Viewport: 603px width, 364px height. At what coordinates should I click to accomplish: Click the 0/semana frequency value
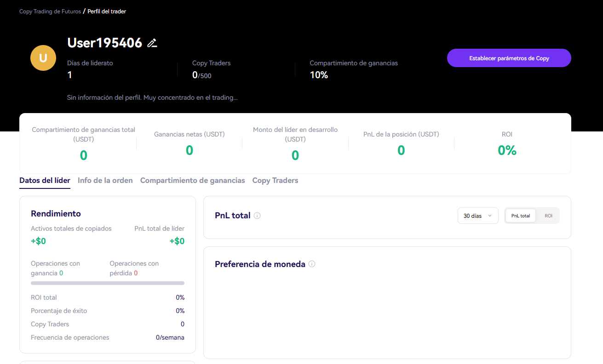tap(170, 337)
